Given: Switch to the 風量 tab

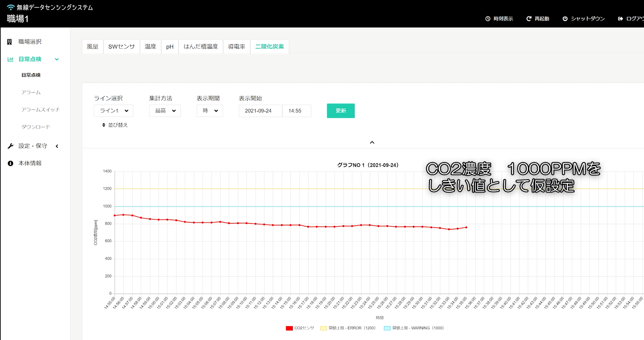Looking at the screenshot, I should [93, 47].
